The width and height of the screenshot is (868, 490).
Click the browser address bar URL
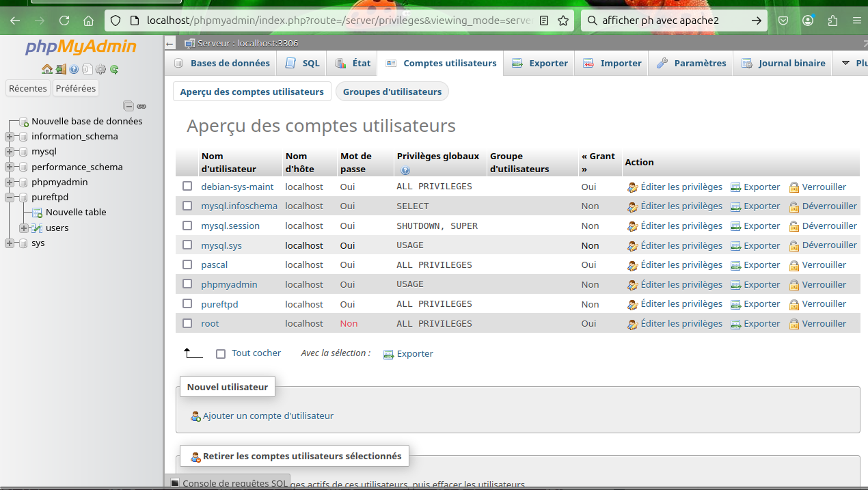[x=340, y=21]
